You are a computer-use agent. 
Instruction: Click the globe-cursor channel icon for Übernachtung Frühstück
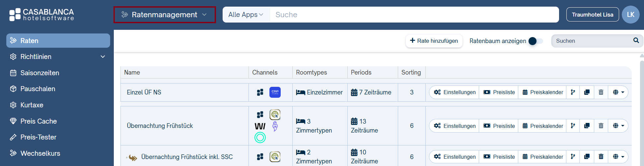(x=275, y=115)
